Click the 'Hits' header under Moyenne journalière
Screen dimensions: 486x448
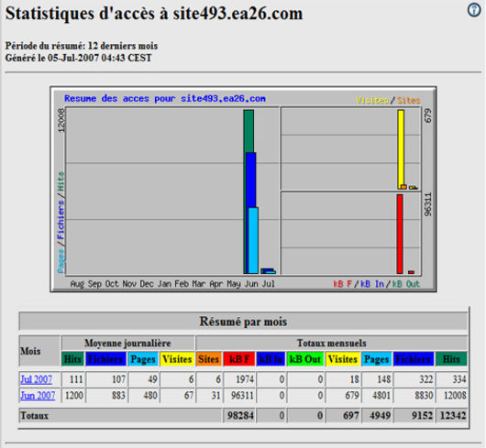pyautogui.click(x=72, y=359)
